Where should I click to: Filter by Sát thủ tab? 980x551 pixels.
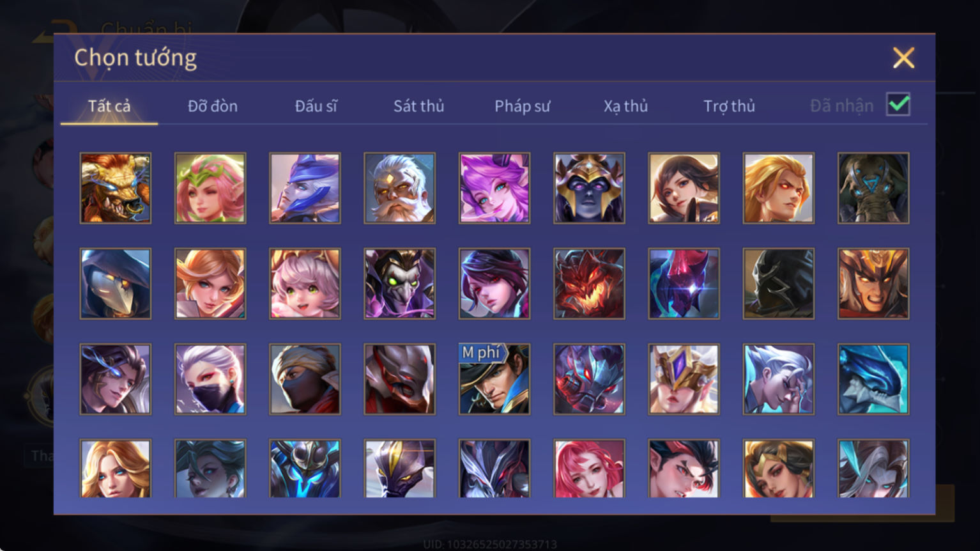[x=419, y=106]
